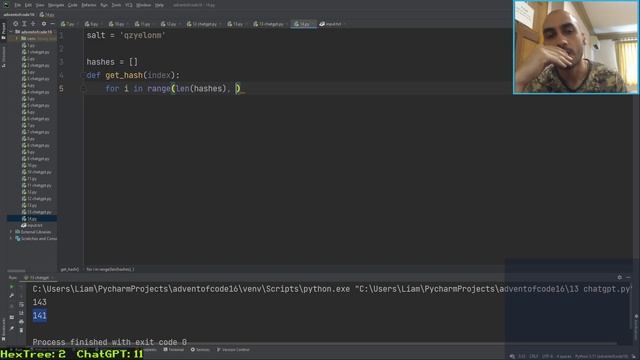Switch to the 12 chatgpt.py editor tab
This screenshot has width=640, height=360.
pyautogui.click(x=202, y=24)
